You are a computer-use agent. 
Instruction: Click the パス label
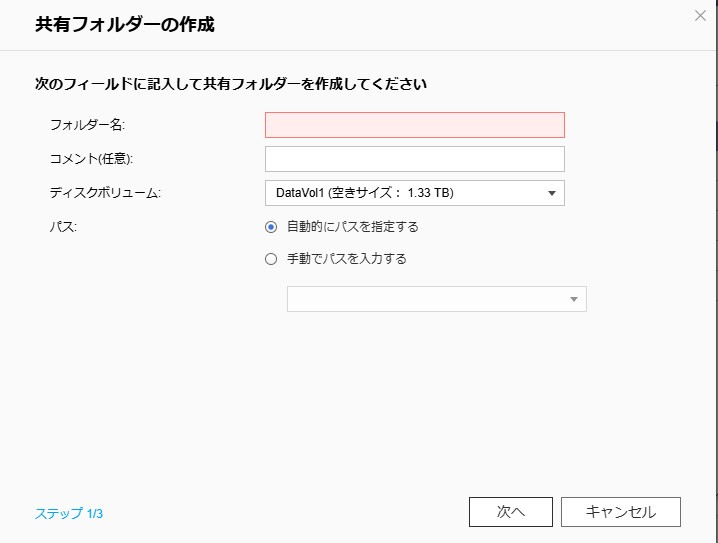tap(63, 227)
